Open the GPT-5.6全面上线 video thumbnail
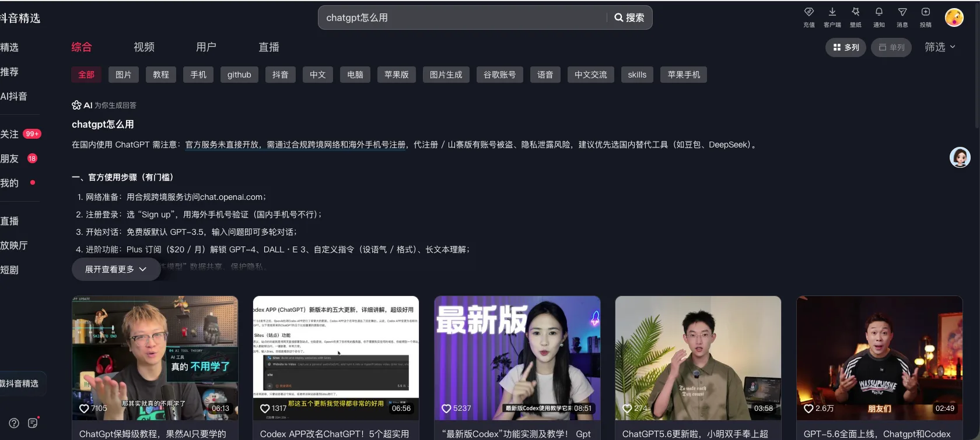980x440 pixels. [880, 358]
